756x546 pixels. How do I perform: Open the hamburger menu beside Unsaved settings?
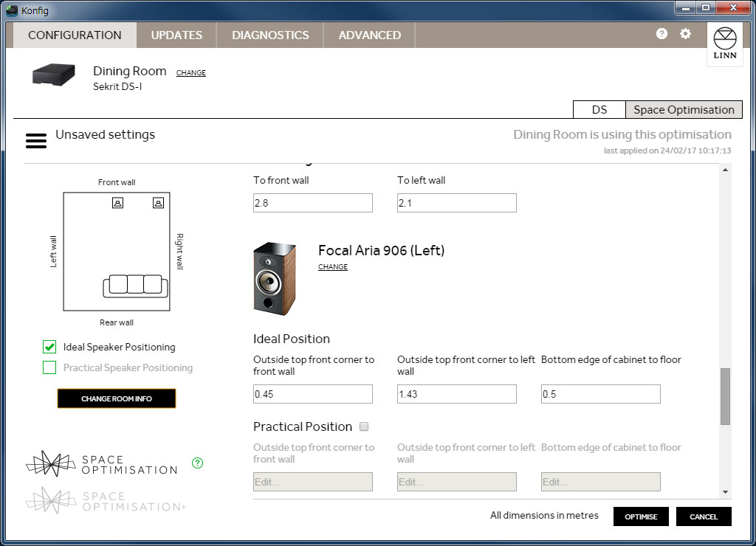coord(36,141)
